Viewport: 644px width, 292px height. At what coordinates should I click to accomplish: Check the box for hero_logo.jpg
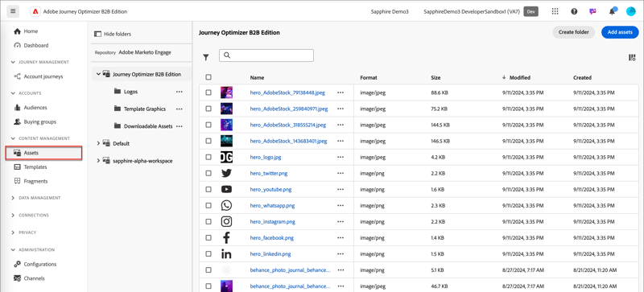click(x=208, y=157)
